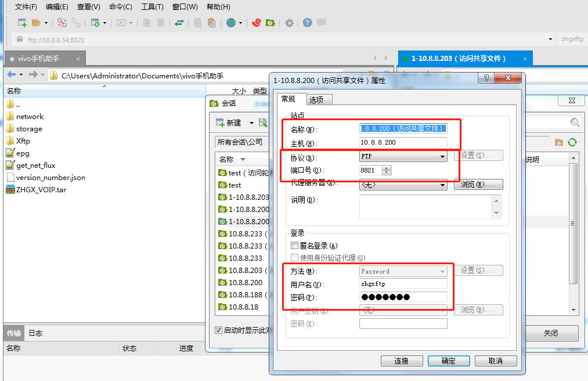Click the new session toolbar icon
The height and width of the screenshot is (381, 588).
click(x=22, y=23)
